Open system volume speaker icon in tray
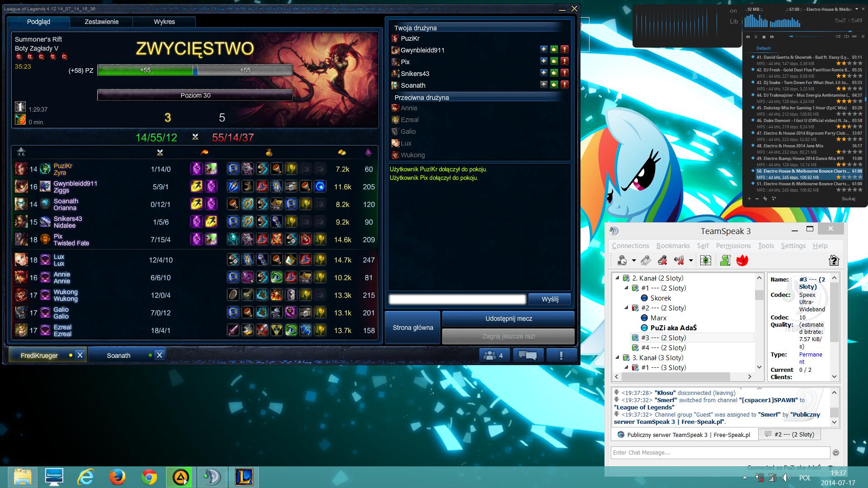 point(787,478)
